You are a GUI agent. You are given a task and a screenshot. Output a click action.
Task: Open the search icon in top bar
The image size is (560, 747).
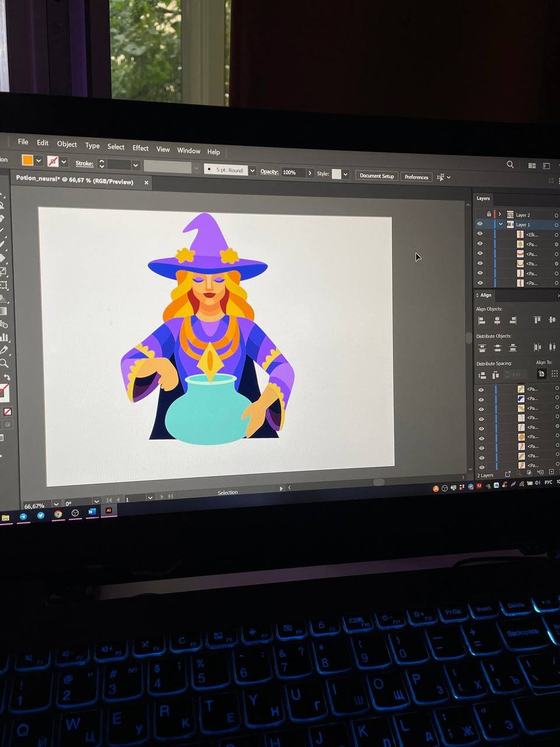point(510,164)
